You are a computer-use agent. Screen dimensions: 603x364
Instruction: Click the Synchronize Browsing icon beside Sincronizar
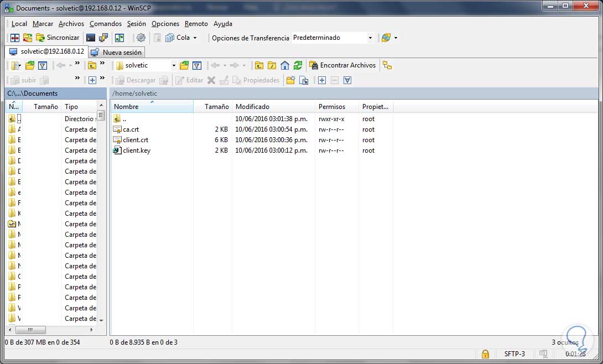point(27,38)
